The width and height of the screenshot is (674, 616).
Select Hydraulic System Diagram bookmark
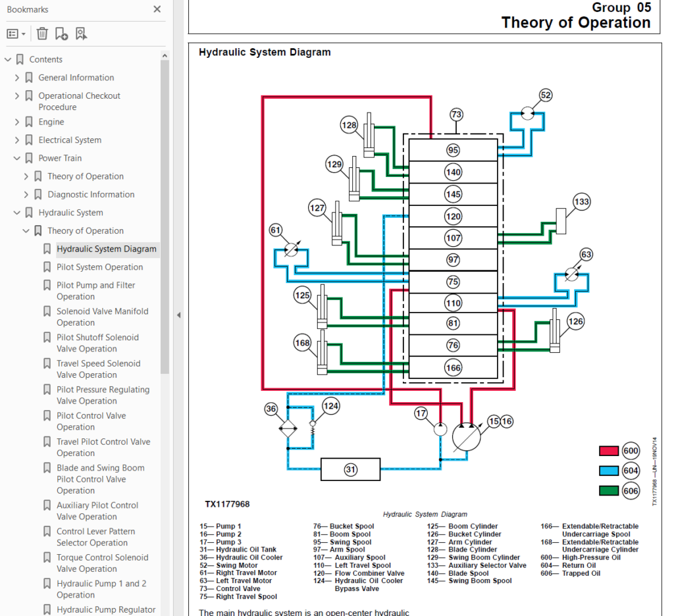pos(107,249)
